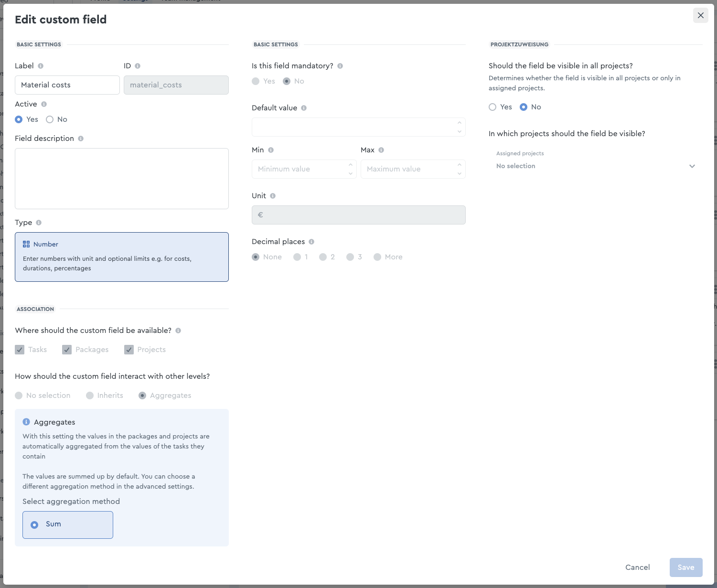The width and height of the screenshot is (717, 588).
Task: Click the Minimum value stepper arrows
Action: click(351, 169)
